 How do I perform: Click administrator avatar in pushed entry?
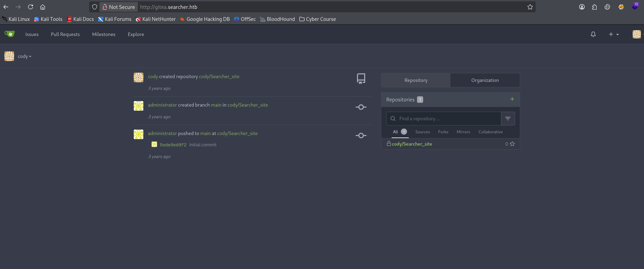[x=139, y=134]
